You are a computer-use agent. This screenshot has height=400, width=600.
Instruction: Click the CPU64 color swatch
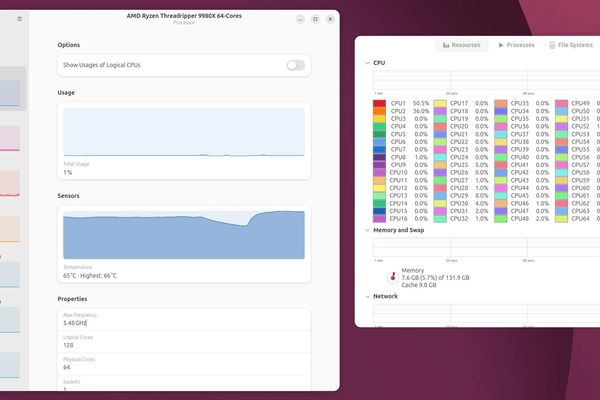[561, 219]
